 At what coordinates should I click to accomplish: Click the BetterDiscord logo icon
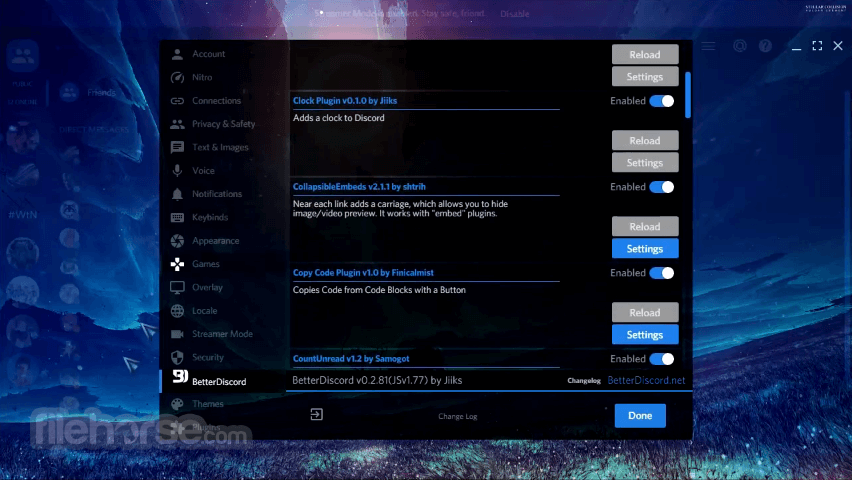(x=180, y=376)
